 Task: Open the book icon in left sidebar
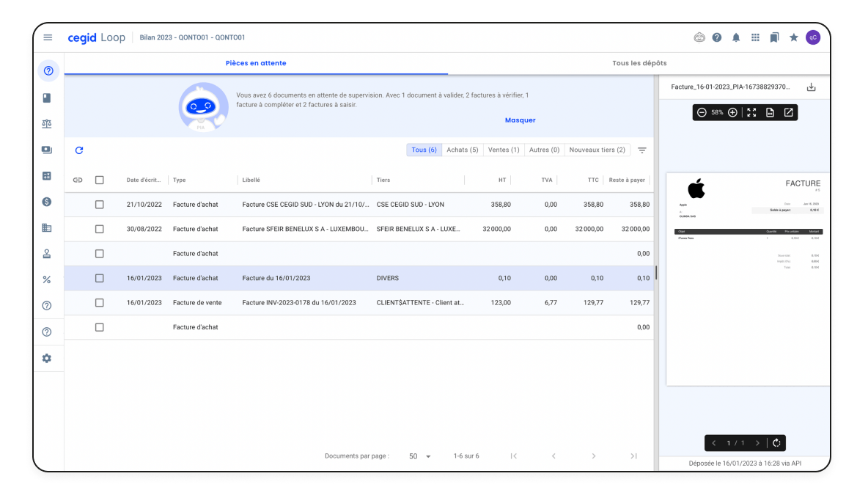click(x=47, y=98)
